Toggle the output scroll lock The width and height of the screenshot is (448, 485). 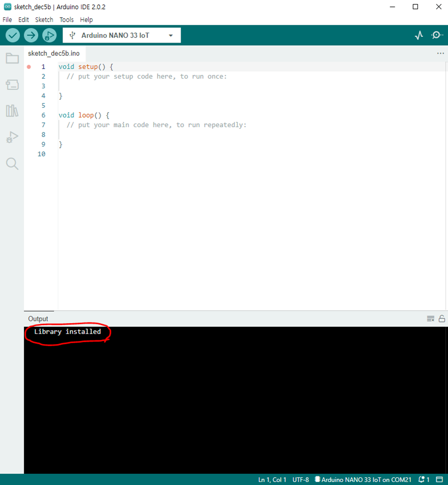point(442,319)
